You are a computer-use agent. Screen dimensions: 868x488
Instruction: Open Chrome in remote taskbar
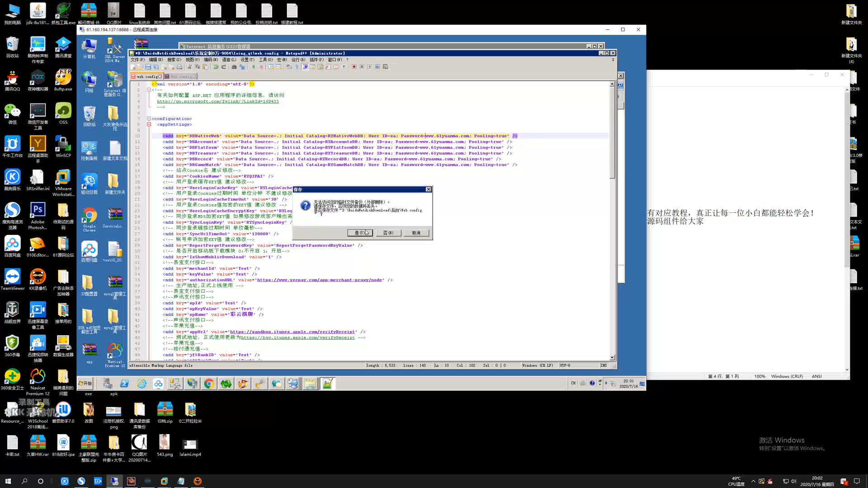[209, 384]
